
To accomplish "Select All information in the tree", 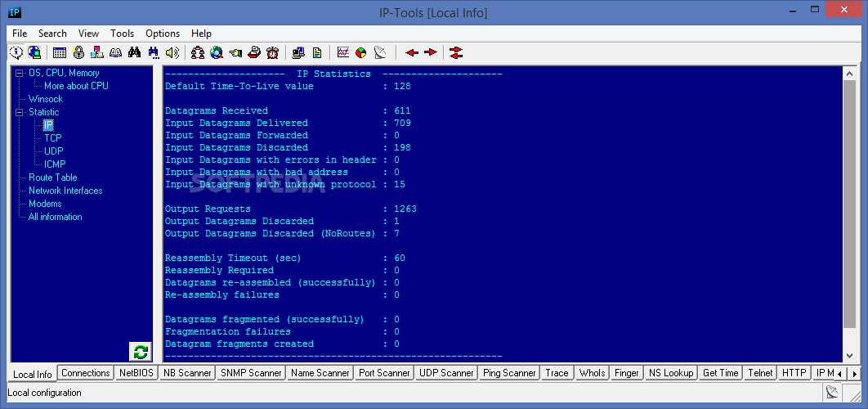I will [56, 217].
